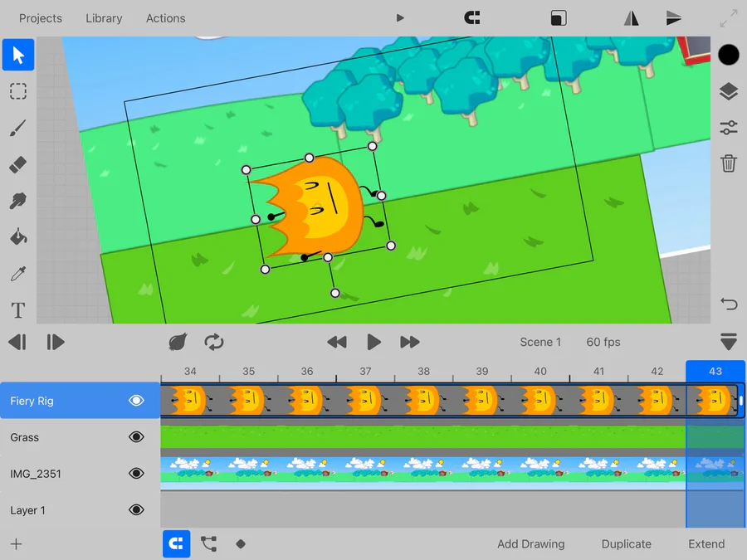The height and width of the screenshot is (560, 747).
Task: Step forward one frame
Action: 56,342
